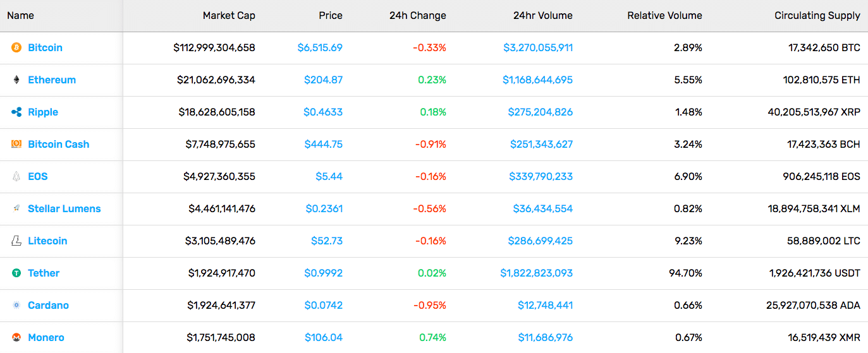
Task: Click the EOS logo icon
Action: 16,176
